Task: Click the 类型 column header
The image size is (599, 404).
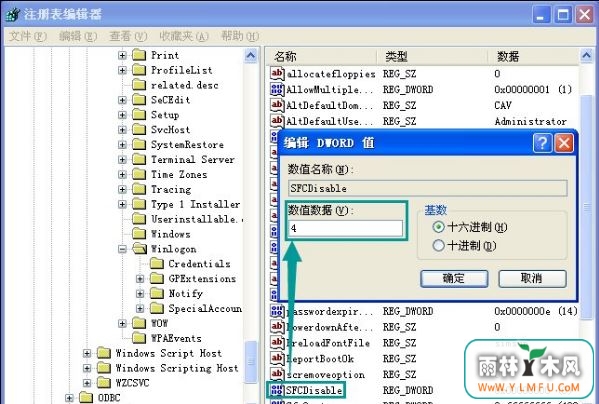Action: pos(432,57)
